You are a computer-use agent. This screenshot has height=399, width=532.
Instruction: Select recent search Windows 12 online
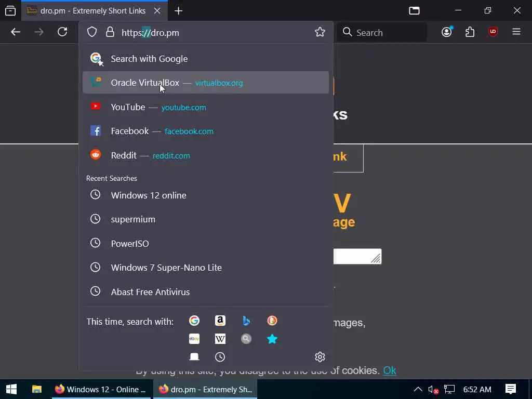[x=206, y=195]
